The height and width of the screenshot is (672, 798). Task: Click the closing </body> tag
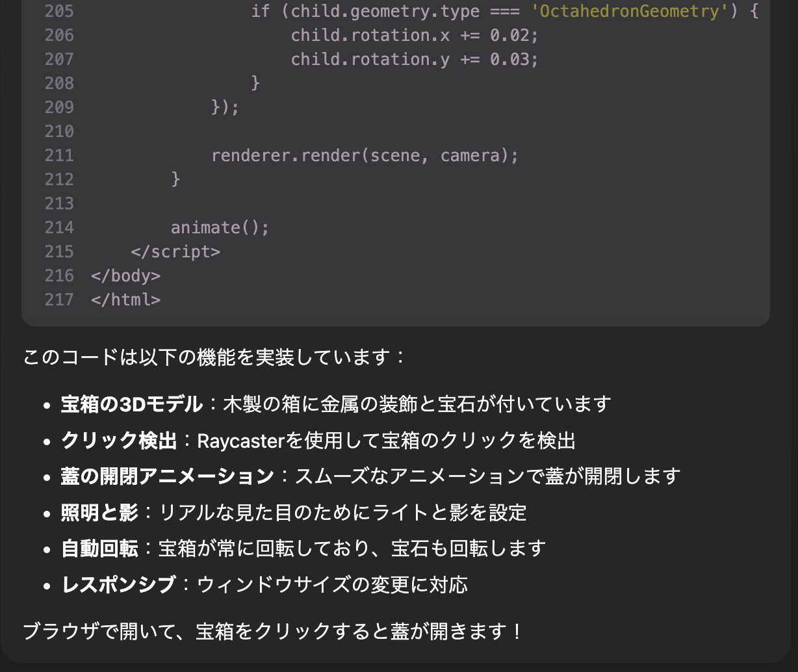[125, 276]
